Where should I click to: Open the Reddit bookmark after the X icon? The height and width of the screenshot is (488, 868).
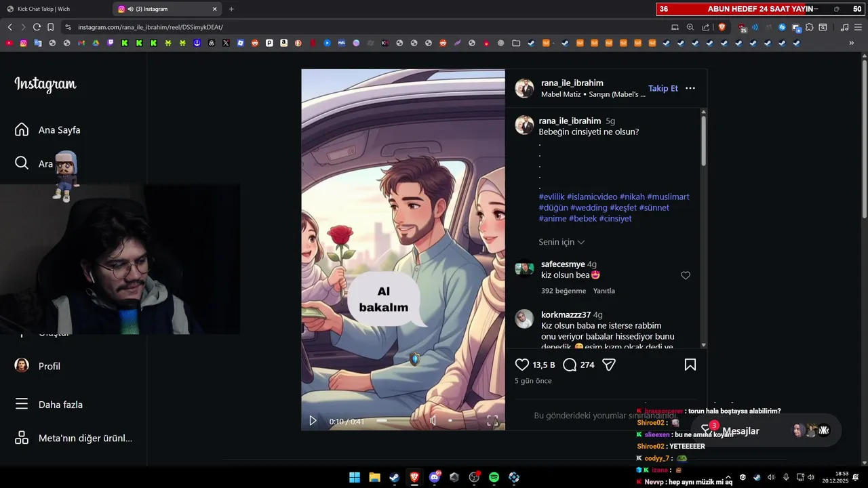(x=255, y=43)
